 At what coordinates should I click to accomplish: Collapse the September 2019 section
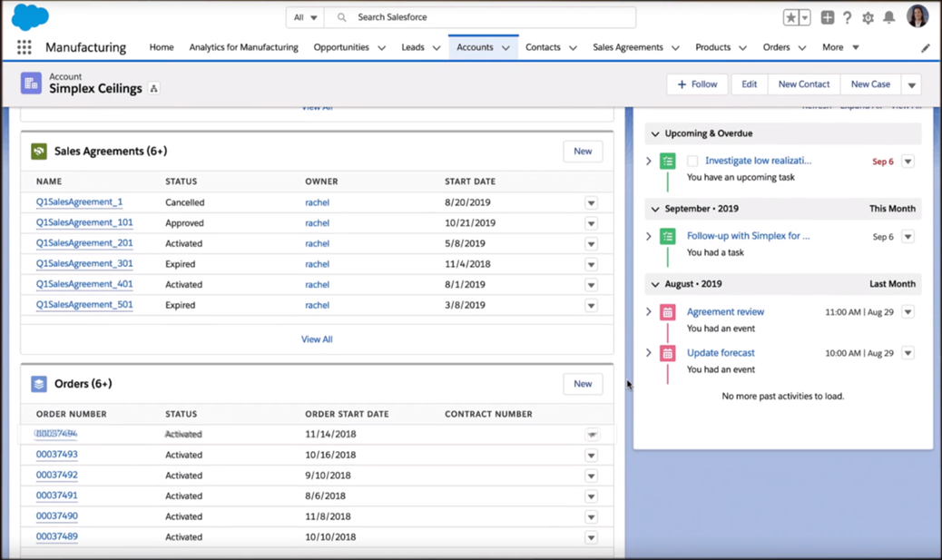(x=655, y=209)
